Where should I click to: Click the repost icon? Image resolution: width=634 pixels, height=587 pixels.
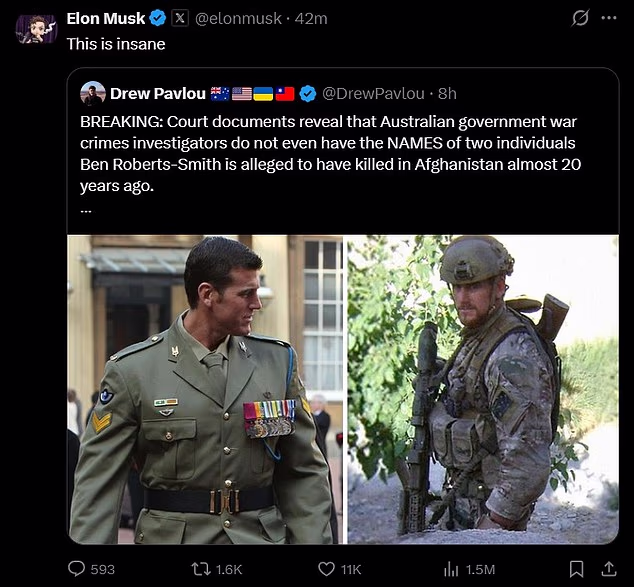point(201,568)
